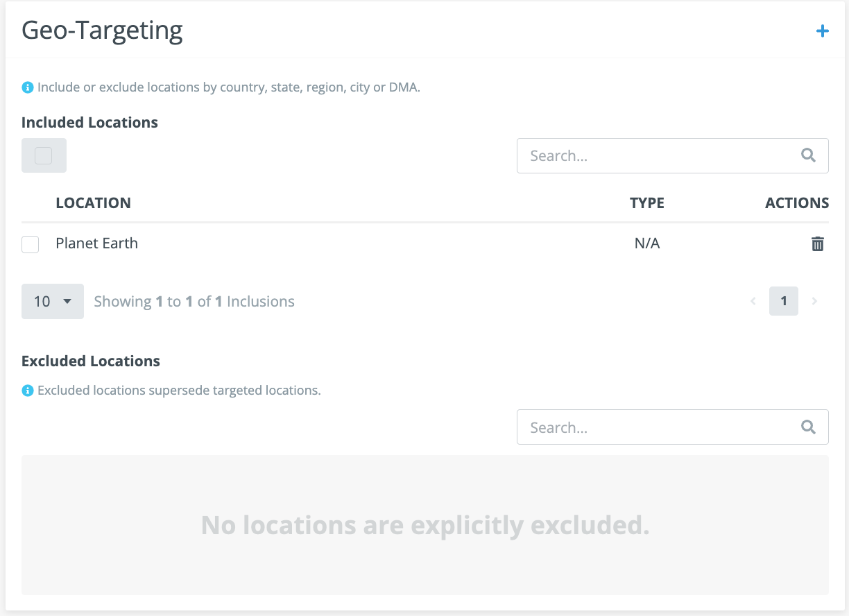Select page 1 in the pagination
849x616 pixels.
(784, 301)
